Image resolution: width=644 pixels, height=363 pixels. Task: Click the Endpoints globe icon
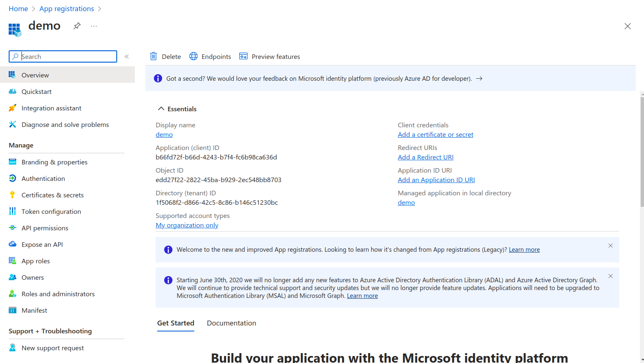[193, 56]
